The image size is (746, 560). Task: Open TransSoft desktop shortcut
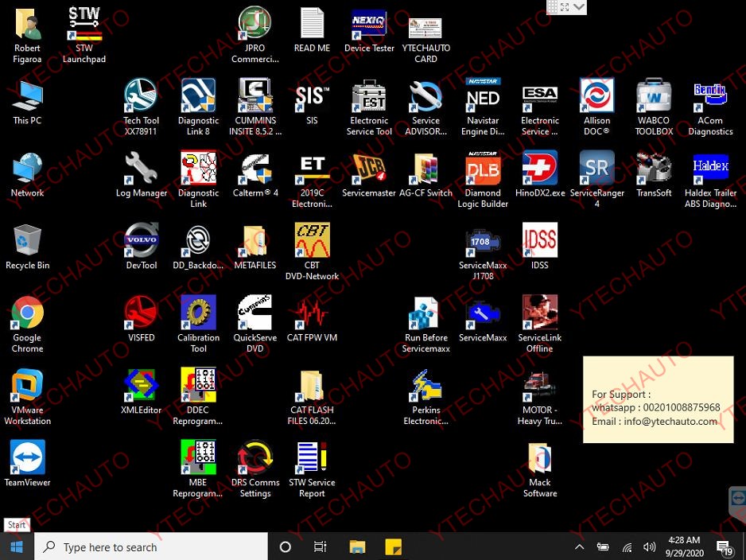(655, 174)
